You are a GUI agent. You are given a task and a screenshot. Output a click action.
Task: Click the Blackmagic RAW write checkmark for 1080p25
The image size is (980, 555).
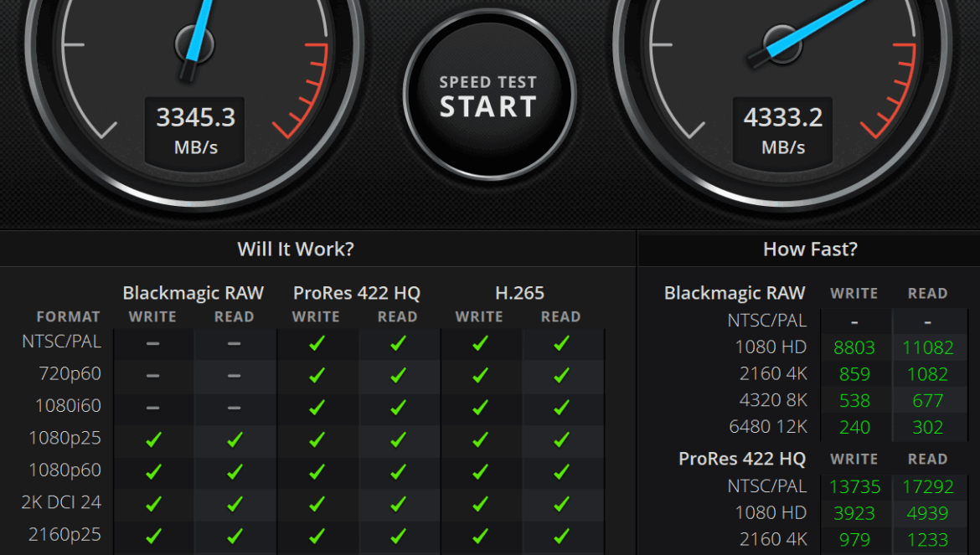click(x=153, y=440)
